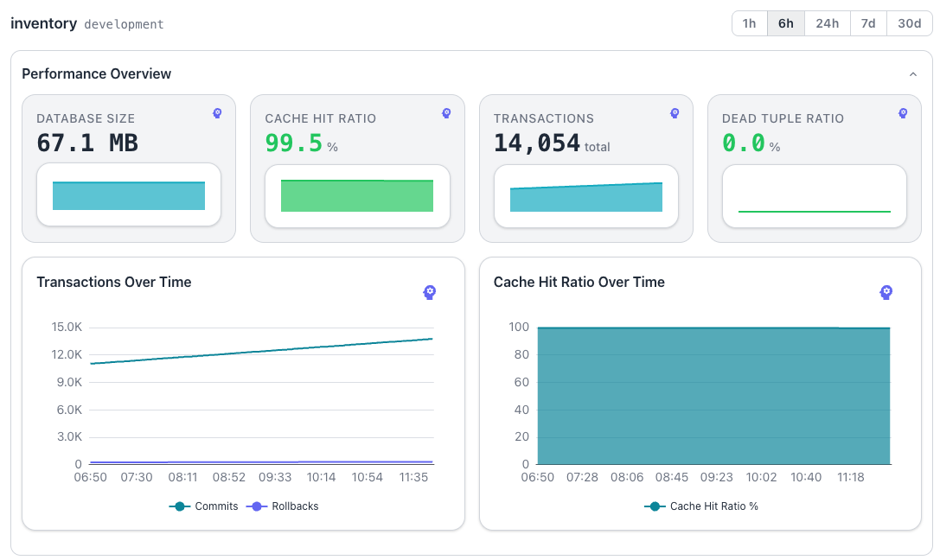Collapse the Performance Overview section
The image size is (940, 560).
(913, 74)
